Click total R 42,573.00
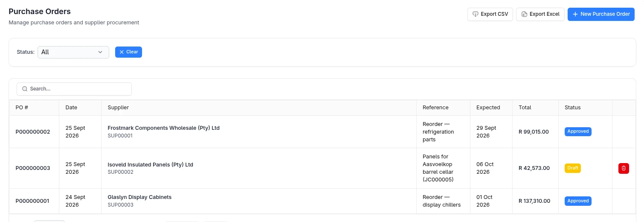The height and width of the screenshot is (222, 644). 534,168
